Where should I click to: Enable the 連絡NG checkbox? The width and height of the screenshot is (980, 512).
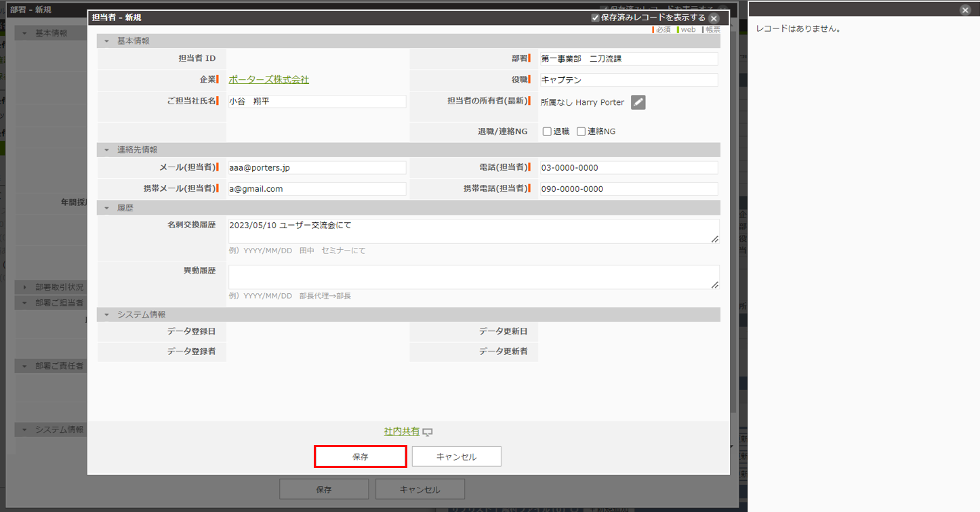581,132
